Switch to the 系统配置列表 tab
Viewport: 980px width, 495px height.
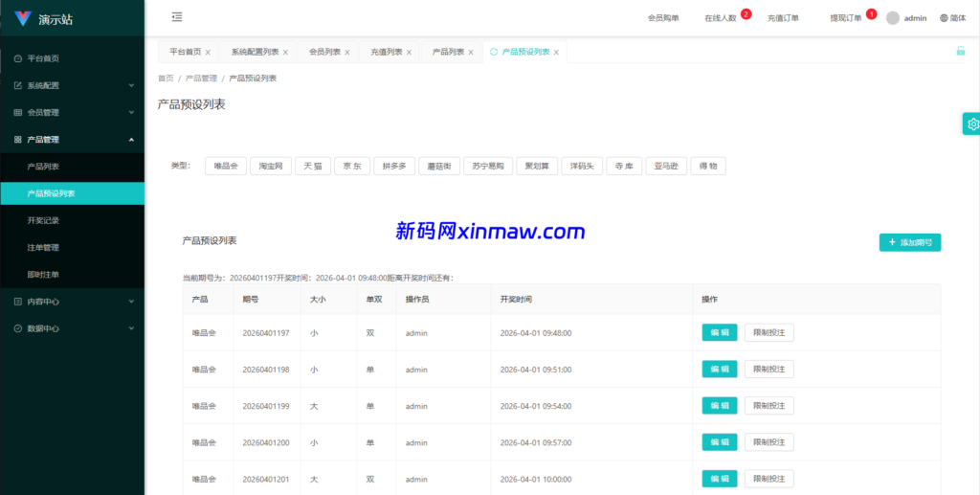pos(255,53)
